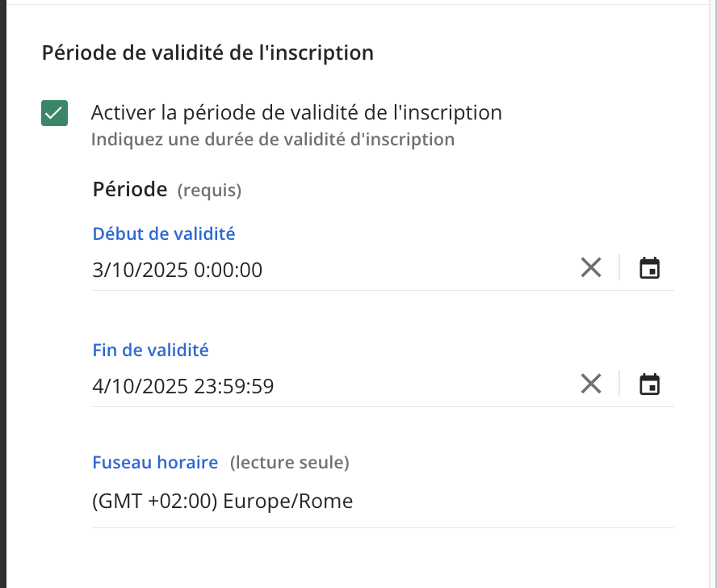The height and width of the screenshot is (588, 717).
Task: Click the "Activer la période de validité" label
Action: (x=296, y=112)
